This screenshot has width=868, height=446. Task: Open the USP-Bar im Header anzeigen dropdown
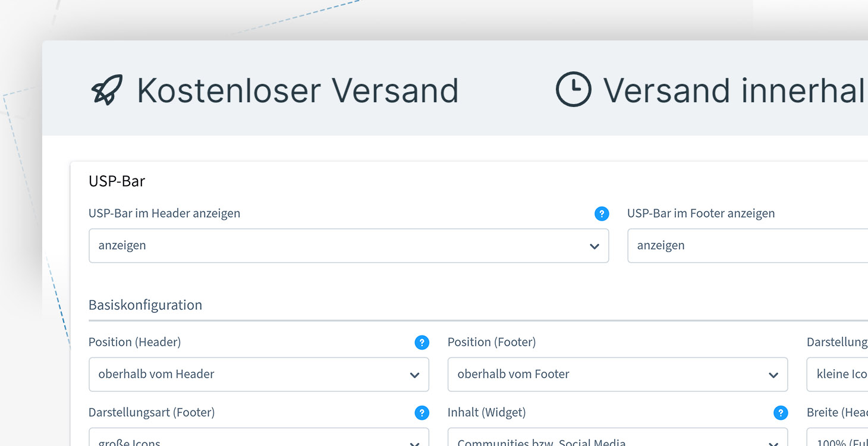pos(349,246)
